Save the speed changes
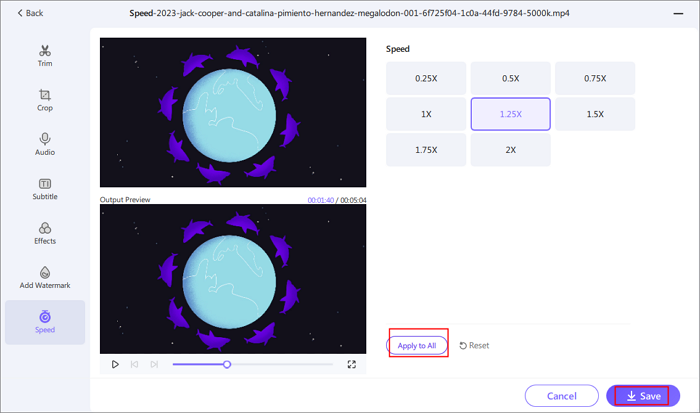700x413 pixels. (643, 396)
